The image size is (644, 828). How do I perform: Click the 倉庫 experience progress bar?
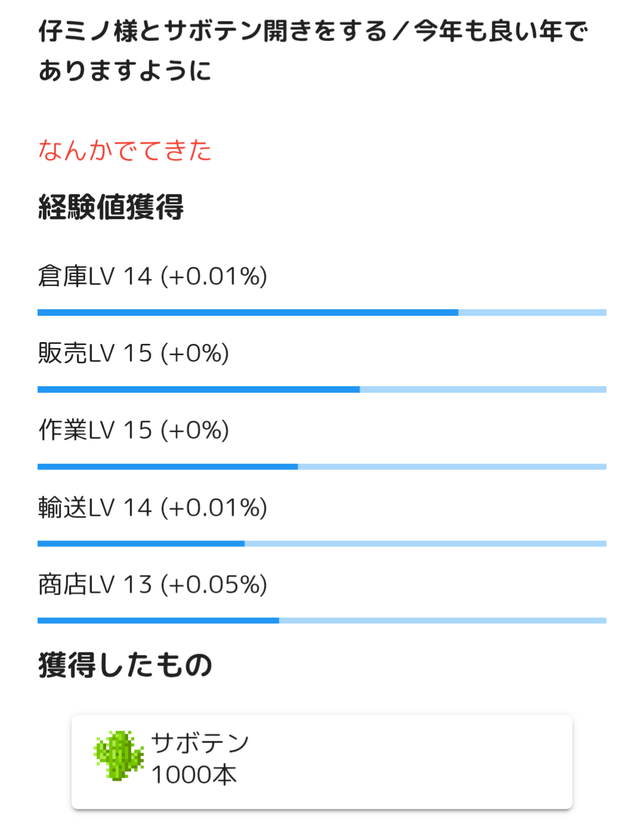pyautogui.click(x=322, y=313)
